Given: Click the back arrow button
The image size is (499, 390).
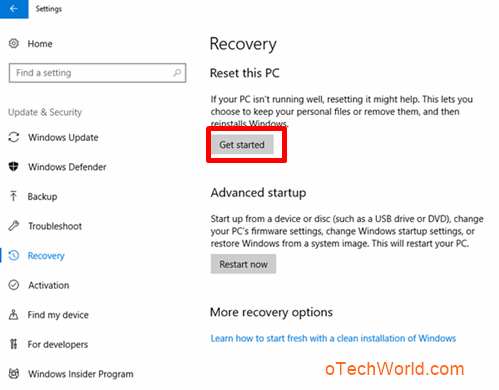Looking at the screenshot, I should click(14, 9).
